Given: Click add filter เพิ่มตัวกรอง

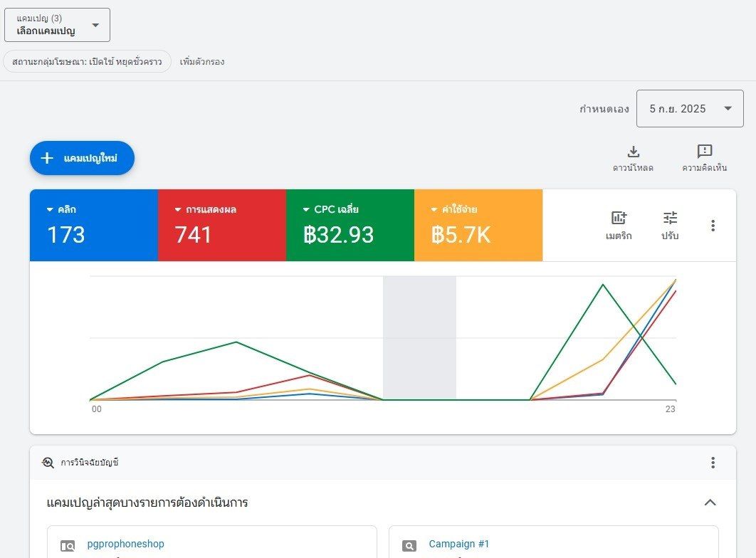Looking at the screenshot, I should click(x=202, y=62).
